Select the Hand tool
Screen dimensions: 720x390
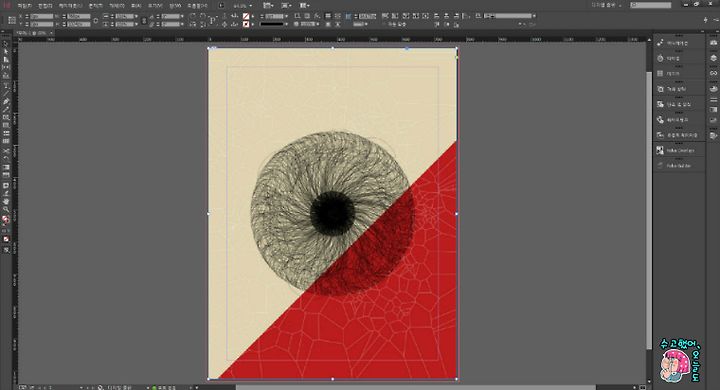[6, 202]
